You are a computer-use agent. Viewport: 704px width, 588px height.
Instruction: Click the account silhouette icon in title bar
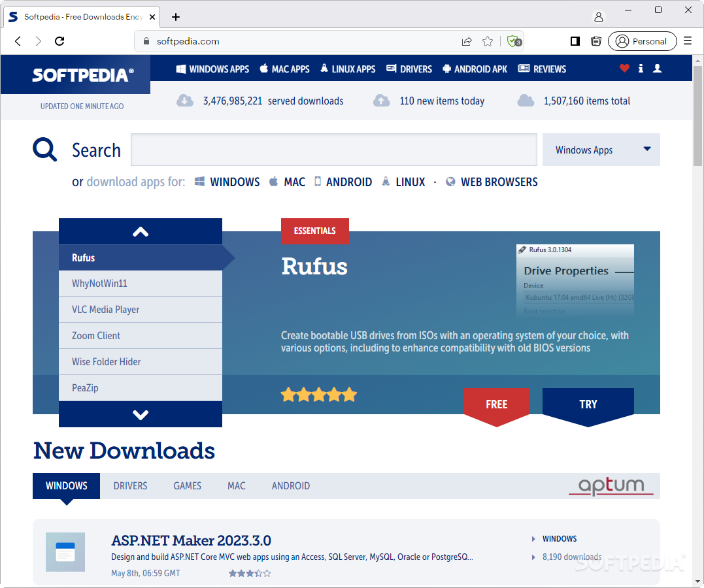click(599, 17)
